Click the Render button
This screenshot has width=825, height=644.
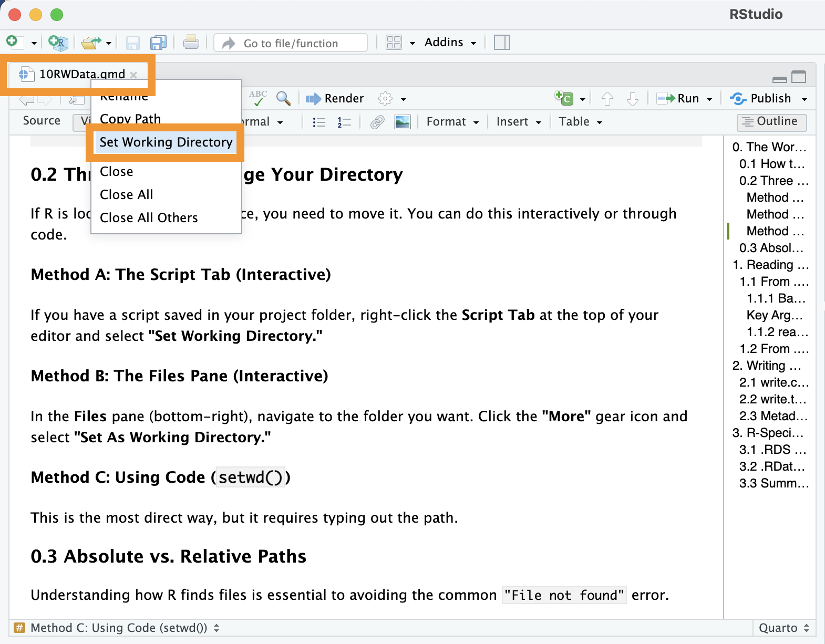(335, 99)
